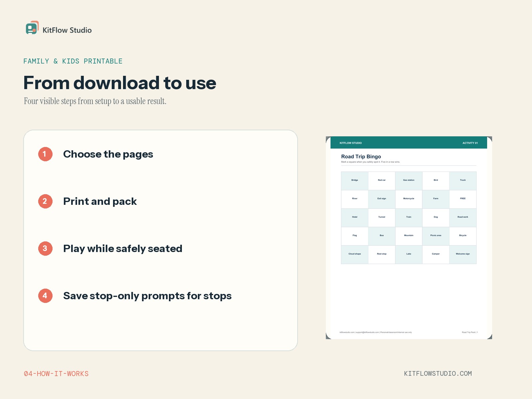
Task: Select the KitFlow Studio brand name text
Action: click(x=67, y=30)
